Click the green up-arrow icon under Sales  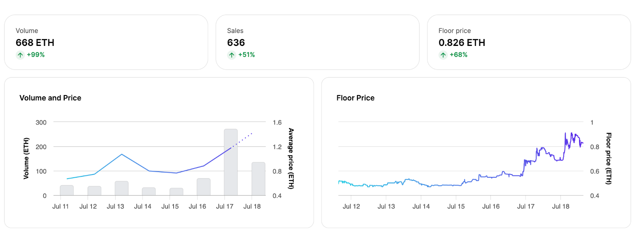click(231, 55)
